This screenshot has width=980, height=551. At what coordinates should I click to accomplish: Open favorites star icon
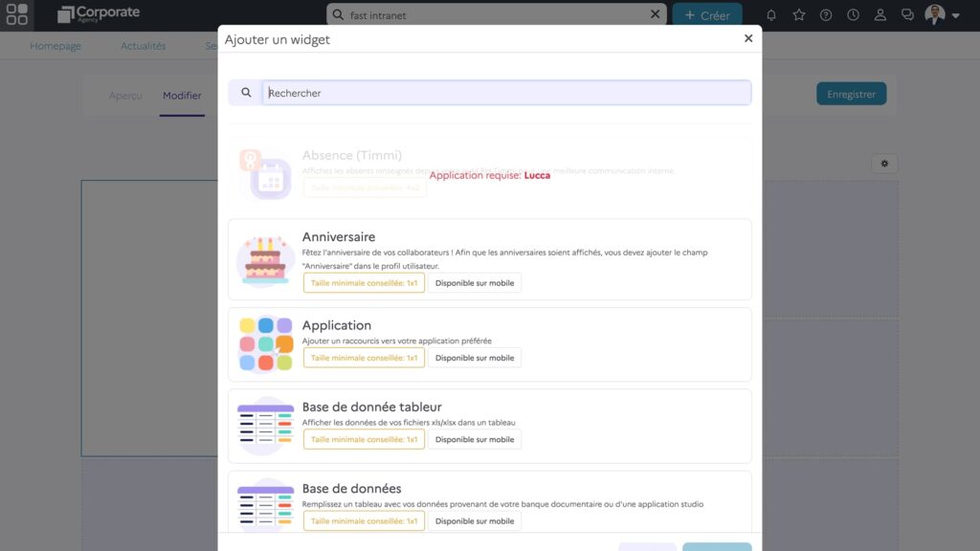point(799,15)
